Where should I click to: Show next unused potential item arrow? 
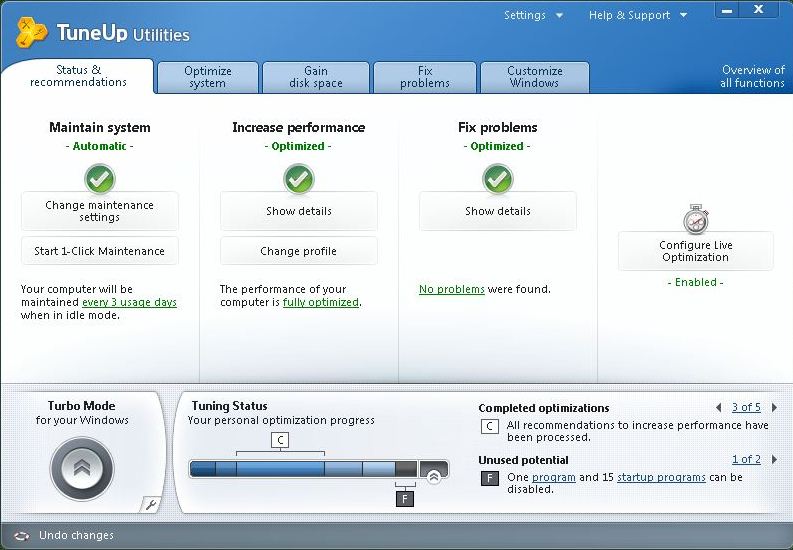(774, 460)
